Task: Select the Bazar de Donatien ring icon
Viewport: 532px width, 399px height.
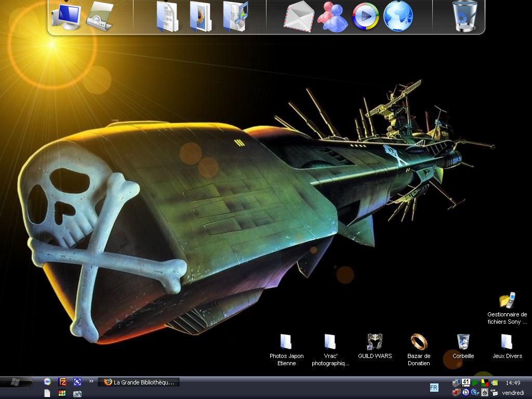Action: [x=419, y=350]
